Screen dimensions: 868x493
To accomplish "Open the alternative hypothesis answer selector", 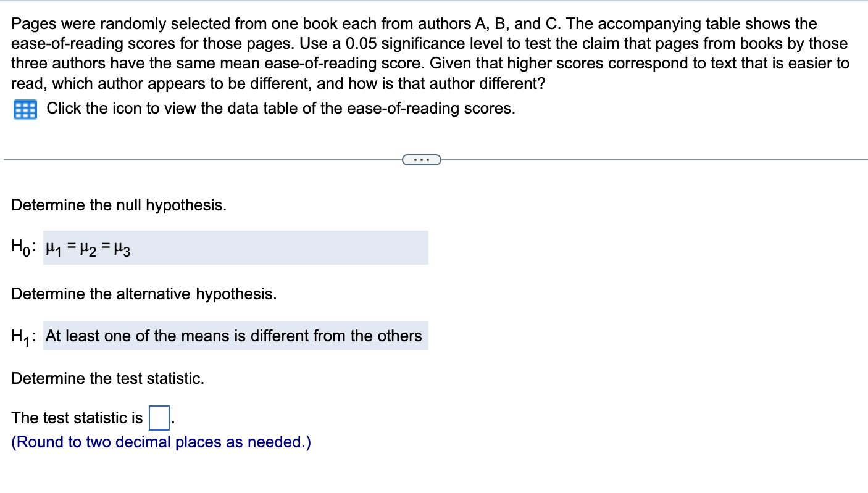I will click(x=235, y=336).
